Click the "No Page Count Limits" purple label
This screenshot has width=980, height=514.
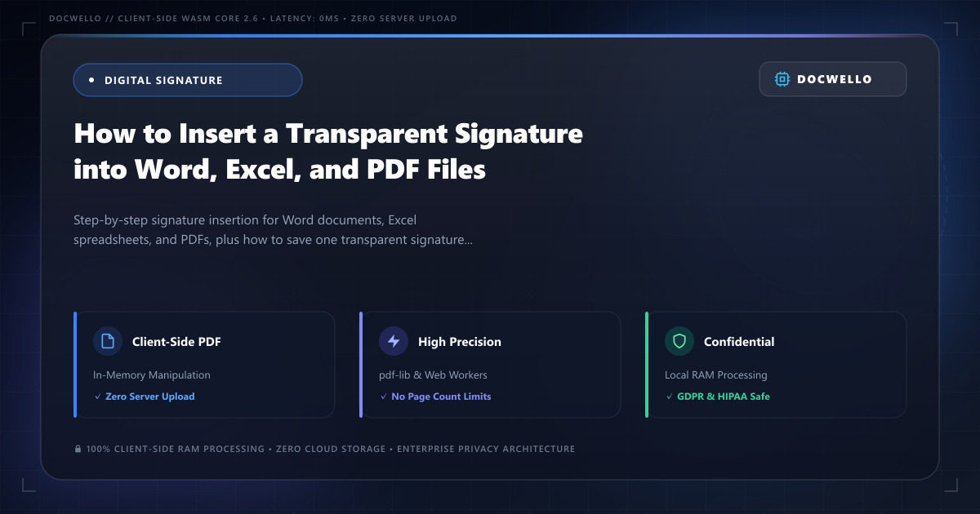[x=441, y=397]
